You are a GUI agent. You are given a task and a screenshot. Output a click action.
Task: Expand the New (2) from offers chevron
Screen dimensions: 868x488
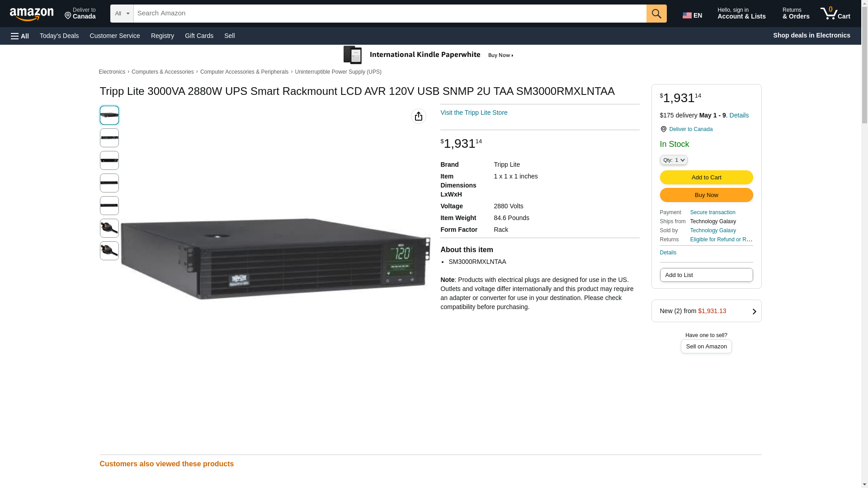click(x=754, y=311)
